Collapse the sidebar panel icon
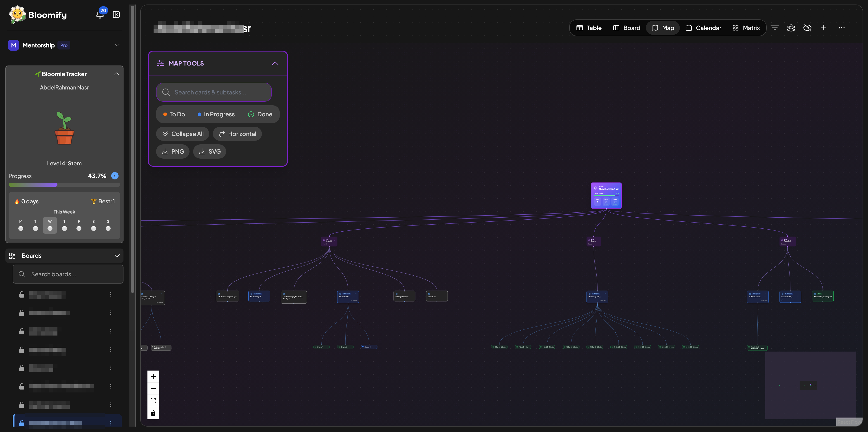Screen dimensions: 868x432 116,14
